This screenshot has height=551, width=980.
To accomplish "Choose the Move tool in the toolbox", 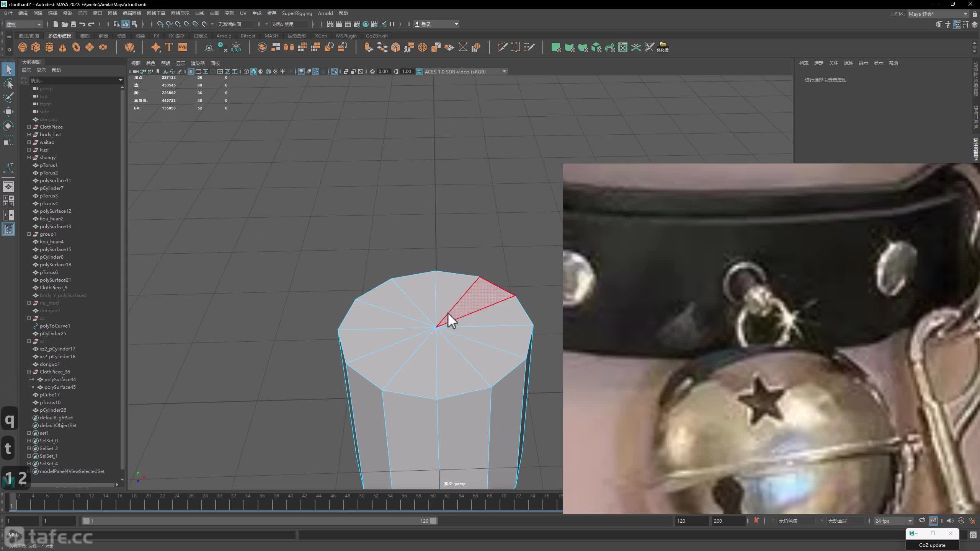I will click(x=8, y=112).
